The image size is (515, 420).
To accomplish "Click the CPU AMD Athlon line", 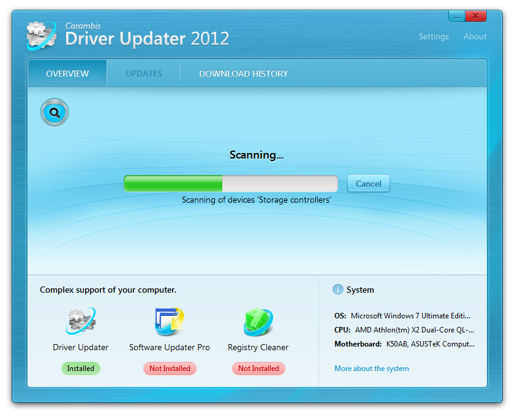I will tap(404, 330).
